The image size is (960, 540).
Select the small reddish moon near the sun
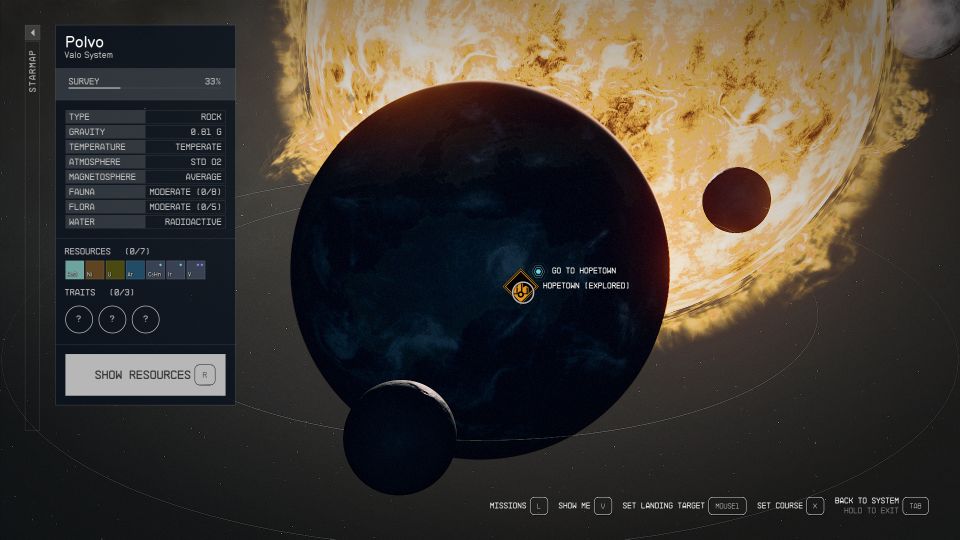(x=737, y=200)
